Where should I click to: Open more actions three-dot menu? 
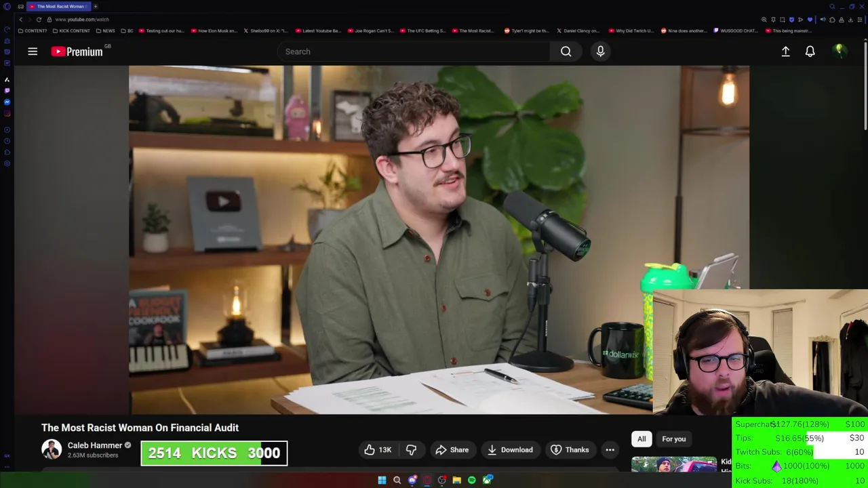point(610,450)
